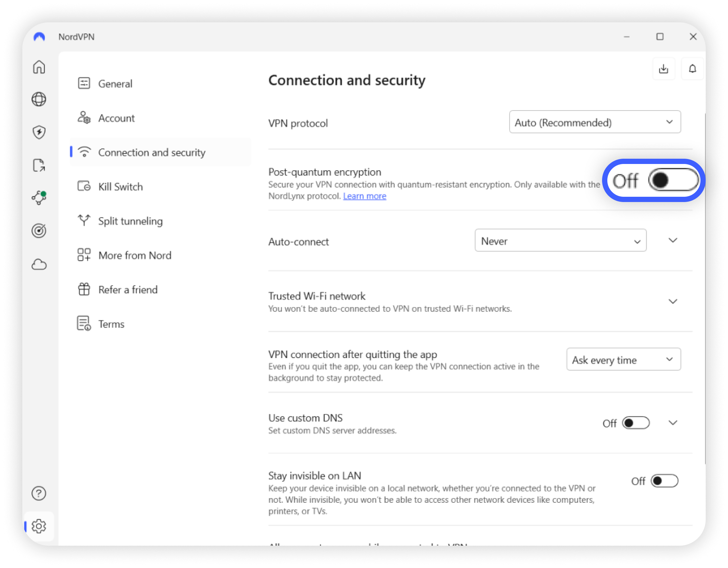Open the Auto-connect Never dropdown
This screenshot has height=568, width=728.
click(x=560, y=240)
